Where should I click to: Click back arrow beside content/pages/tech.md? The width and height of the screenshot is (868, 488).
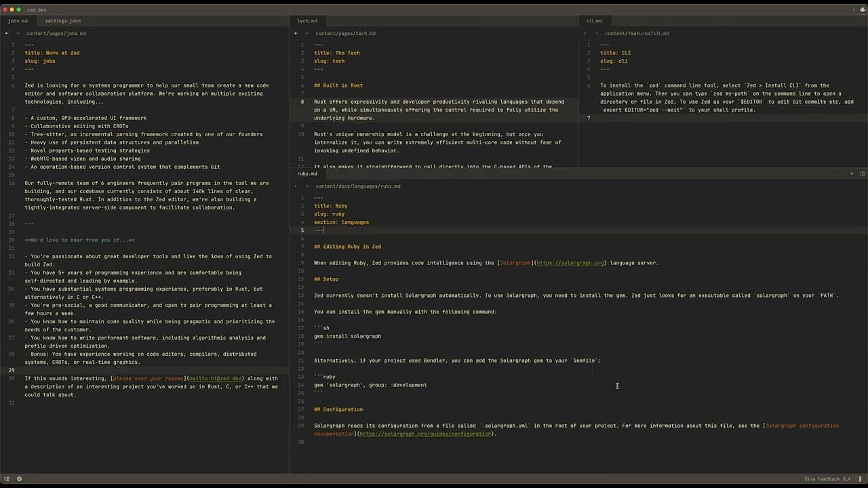click(298, 33)
